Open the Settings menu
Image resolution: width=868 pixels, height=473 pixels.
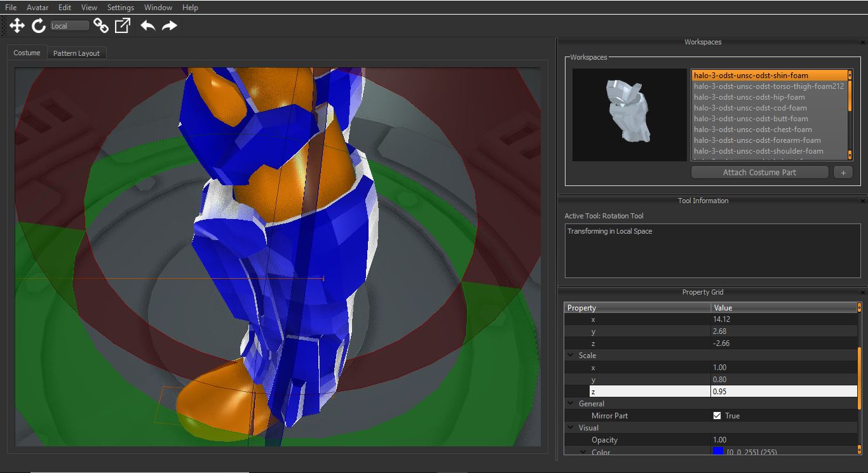(121, 8)
